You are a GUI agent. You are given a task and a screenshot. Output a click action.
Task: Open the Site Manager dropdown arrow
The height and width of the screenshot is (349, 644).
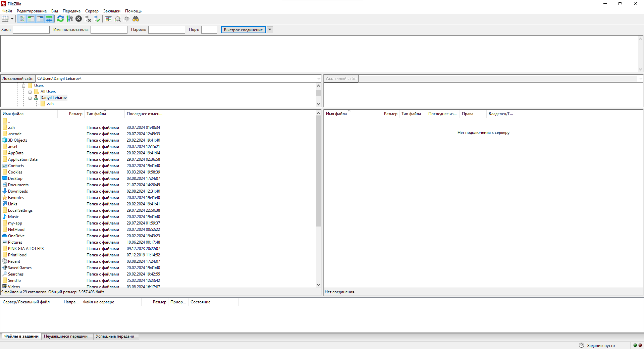pos(12,19)
